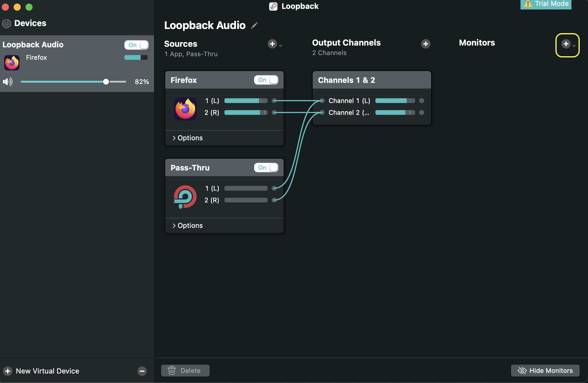Click the '1 App, Pass-Thru' subtitle
The image size is (588, 383).
pyautogui.click(x=191, y=54)
